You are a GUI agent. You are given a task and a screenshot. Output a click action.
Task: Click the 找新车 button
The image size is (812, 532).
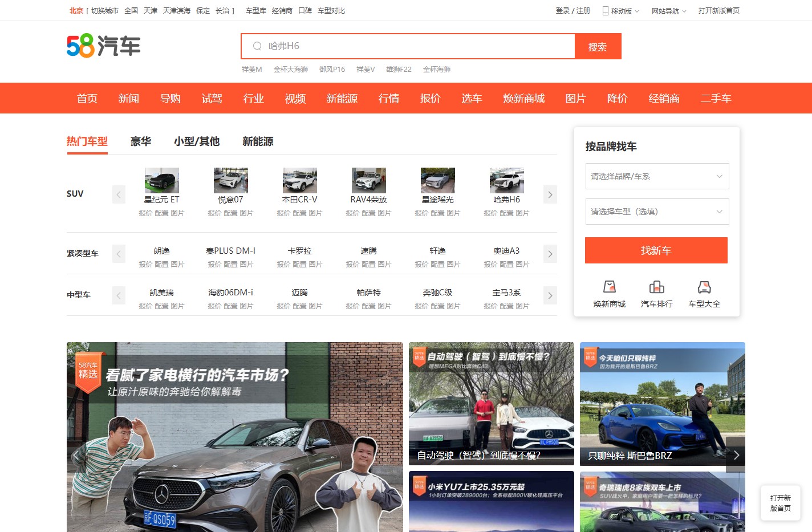(656, 250)
